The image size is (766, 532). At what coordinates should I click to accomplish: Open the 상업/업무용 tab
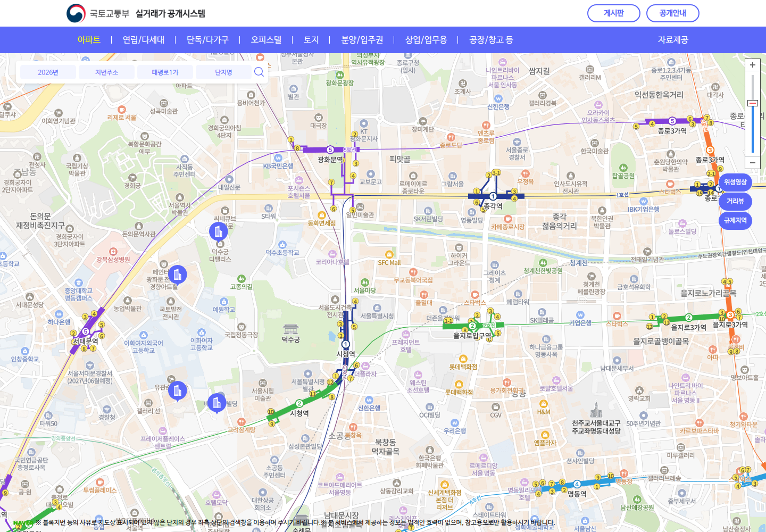[426, 39]
